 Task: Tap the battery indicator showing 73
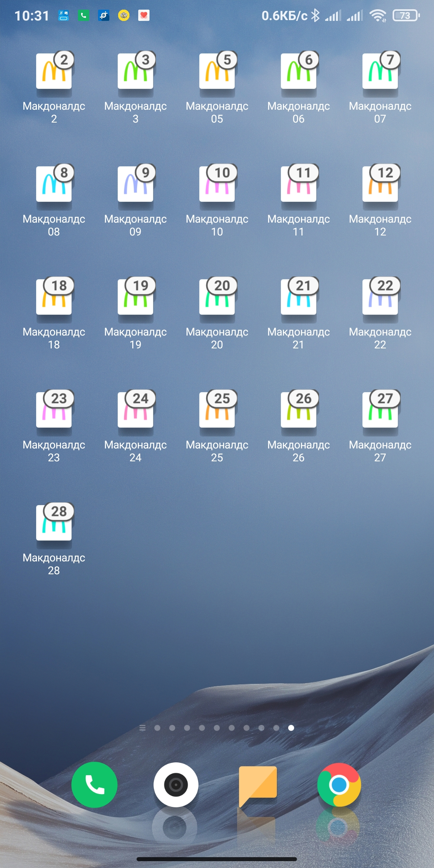coord(406,16)
